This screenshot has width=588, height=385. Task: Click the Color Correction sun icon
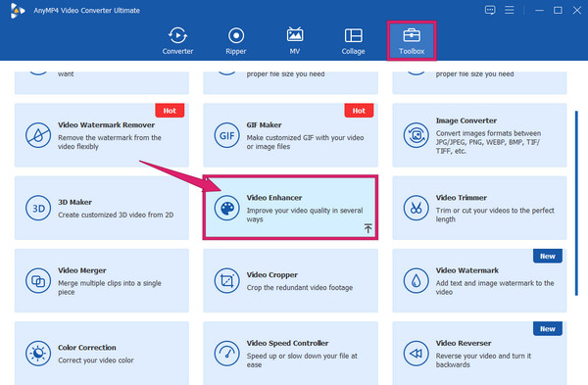38,353
